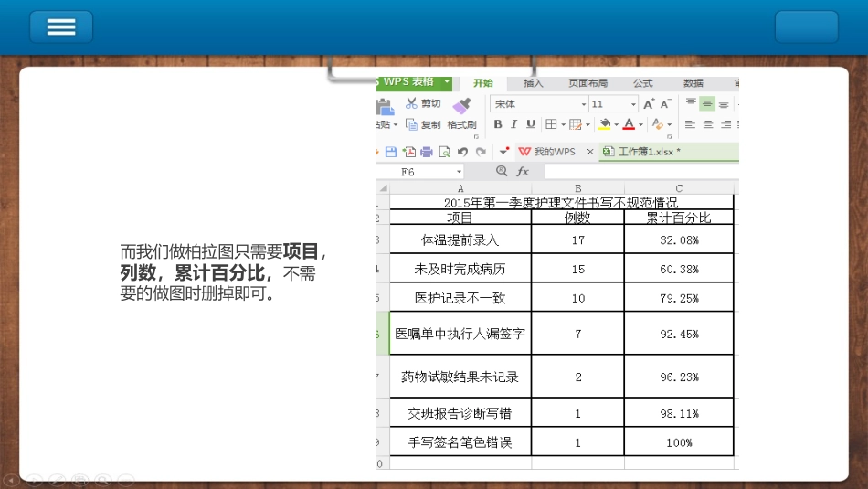Expand the borders dropdown arrow
868x489 pixels.
coord(563,124)
